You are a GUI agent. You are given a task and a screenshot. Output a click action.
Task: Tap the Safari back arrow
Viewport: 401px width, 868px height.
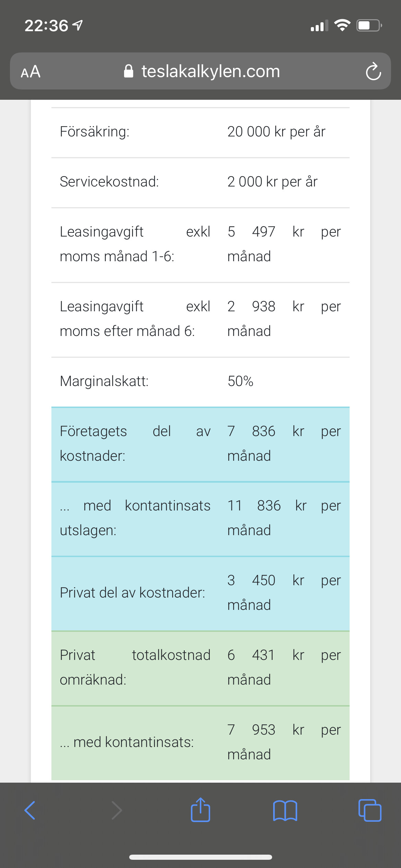coord(30,810)
